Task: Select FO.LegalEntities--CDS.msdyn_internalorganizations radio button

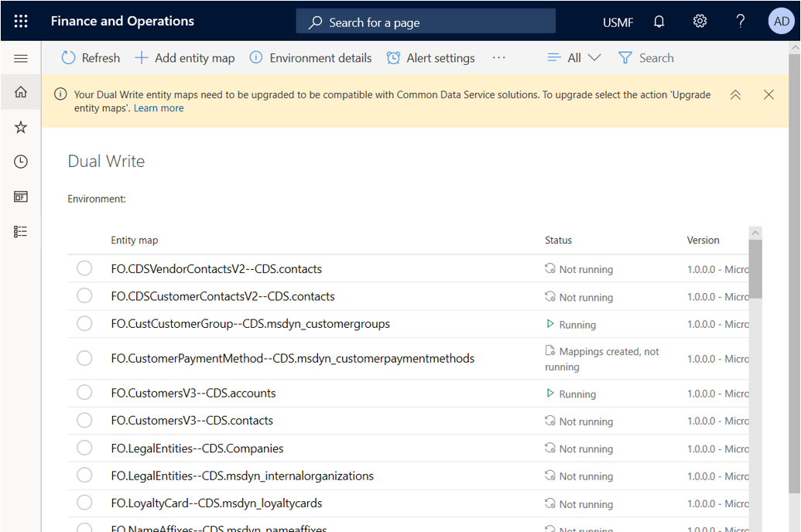Action: [84, 476]
